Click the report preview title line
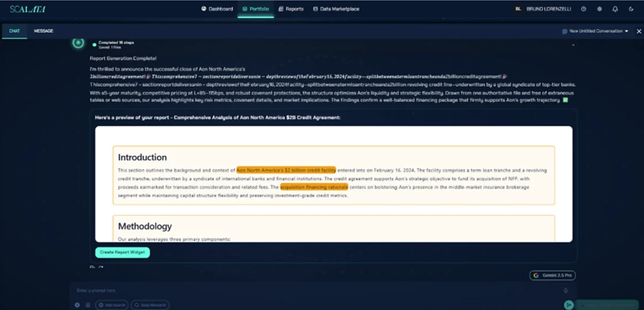Image resolution: width=644 pixels, height=310 pixels. tap(218, 118)
